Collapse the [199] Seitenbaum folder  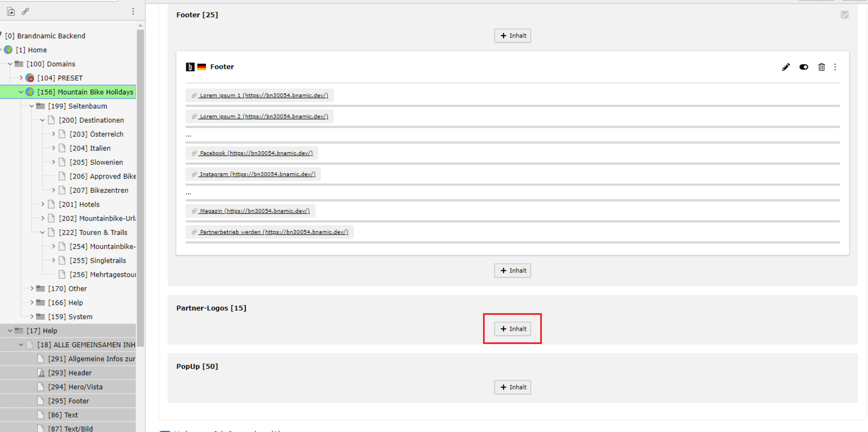(32, 106)
